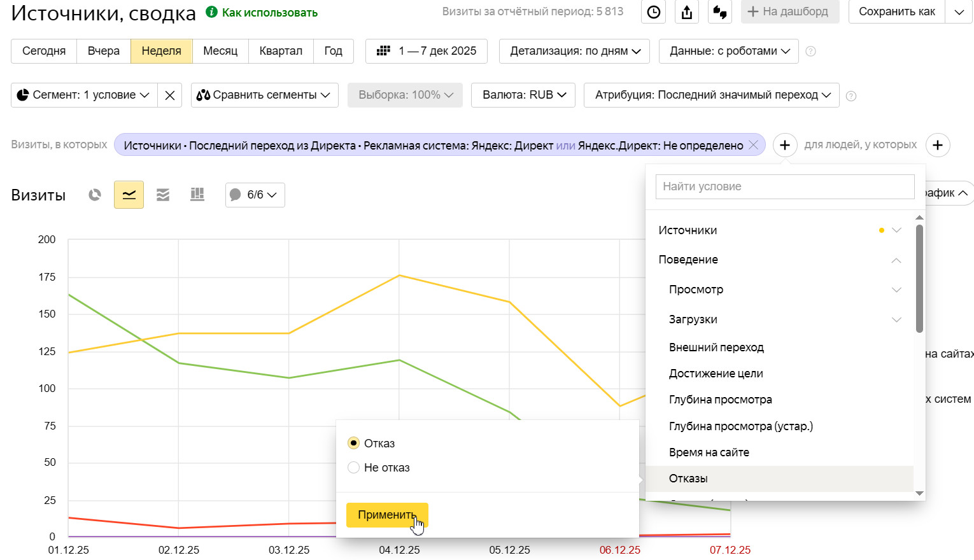This screenshot has width=974, height=560.
Task: Click the Найти условие search field
Action: click(x=784, y=186)
